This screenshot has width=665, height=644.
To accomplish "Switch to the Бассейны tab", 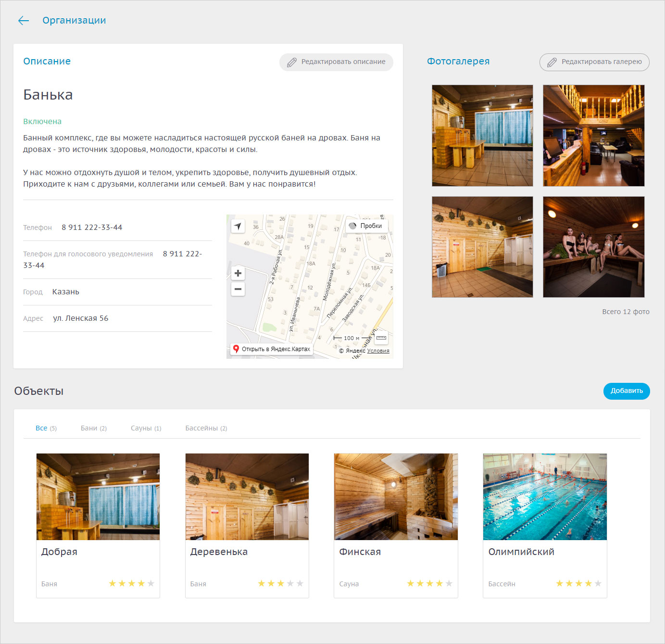I will (x=206, y=428).
